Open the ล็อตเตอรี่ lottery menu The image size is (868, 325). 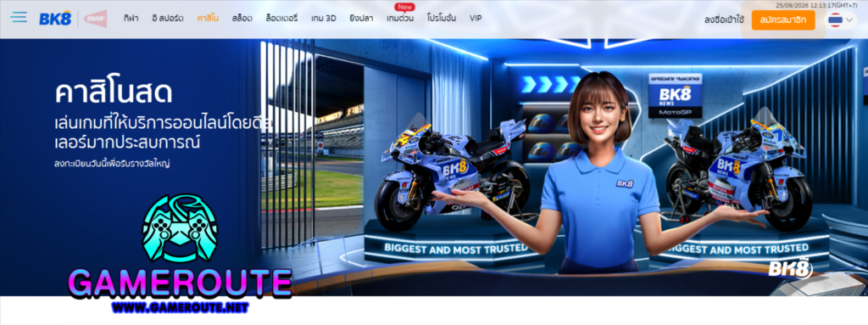pyautogui.click(x=281, y=19)
